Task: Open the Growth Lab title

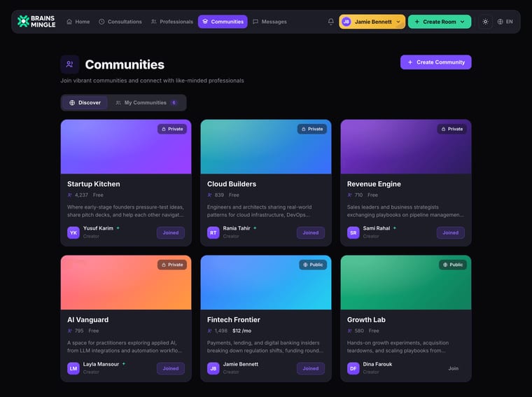Action: point(366,320)
